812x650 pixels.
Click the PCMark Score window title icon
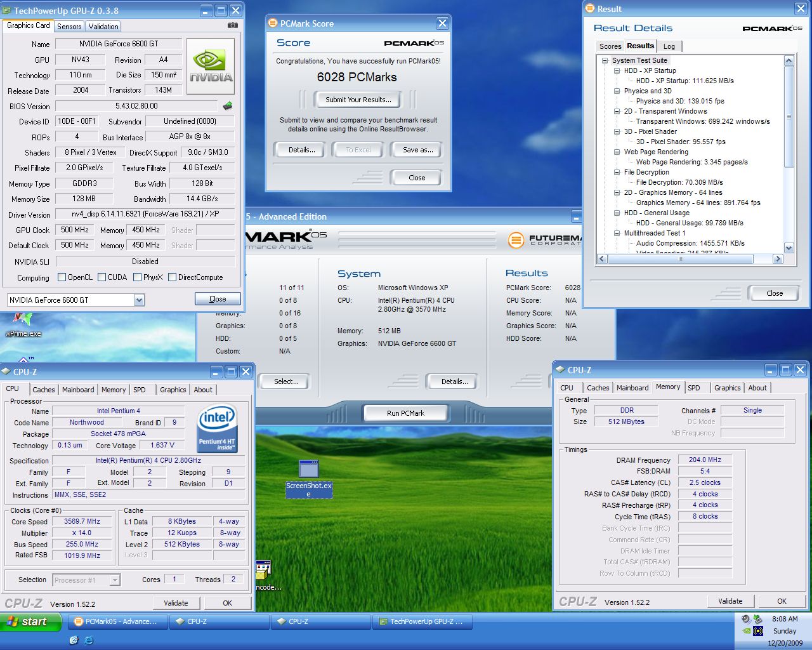[273, 23]
